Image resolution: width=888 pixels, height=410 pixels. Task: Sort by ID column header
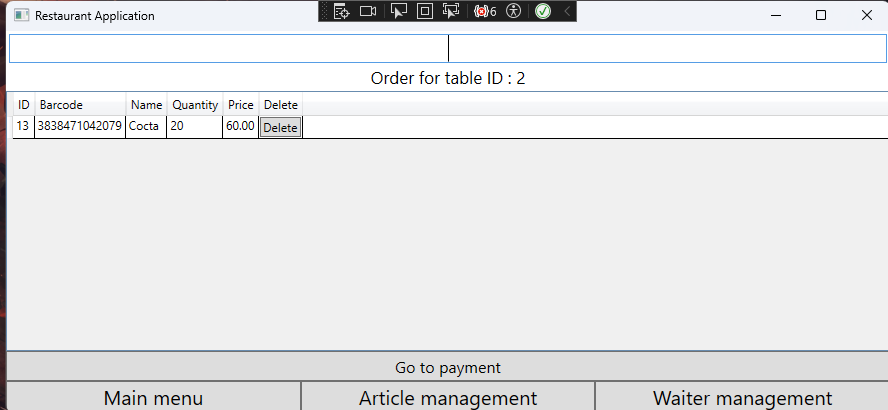[x=24, y=105]
